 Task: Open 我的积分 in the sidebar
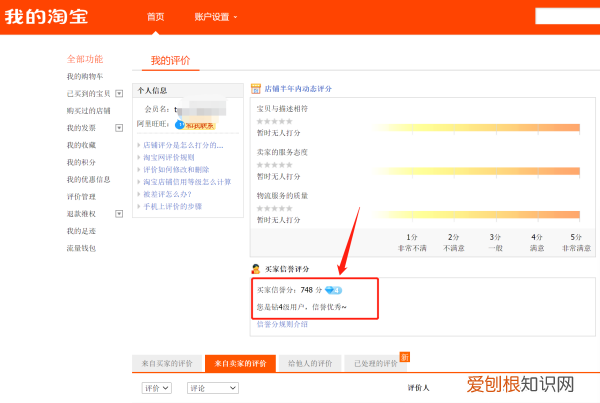pos(81,162)
